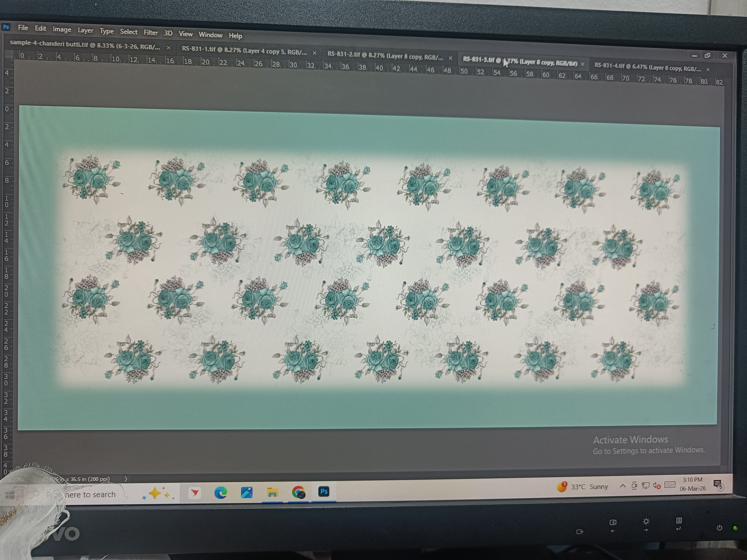747x560 pixels.
Task: Open the Filter menu
Action: 151,32
